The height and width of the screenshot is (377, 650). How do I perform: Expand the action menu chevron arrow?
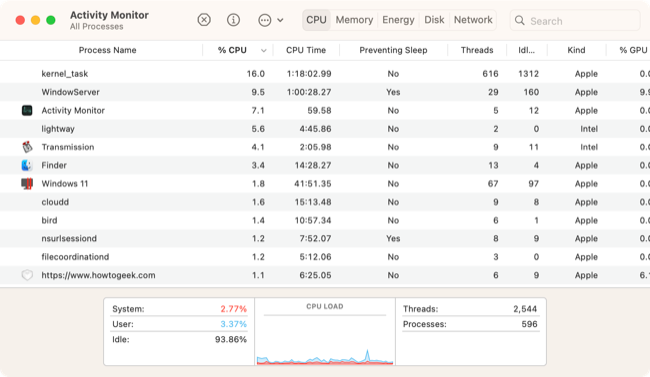point(280,20)
